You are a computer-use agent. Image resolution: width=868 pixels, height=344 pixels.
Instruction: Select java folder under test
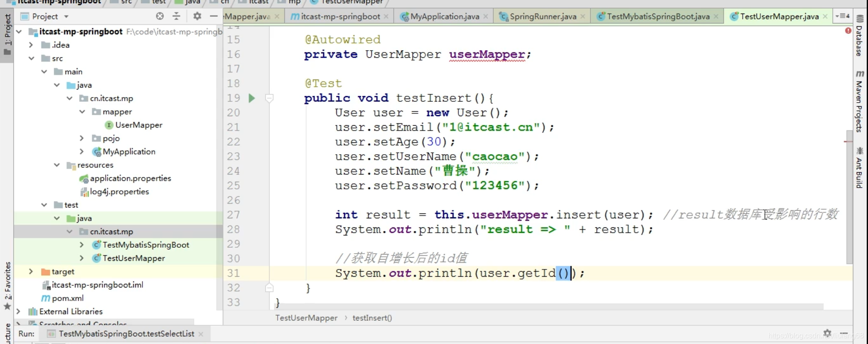point(84,218)
